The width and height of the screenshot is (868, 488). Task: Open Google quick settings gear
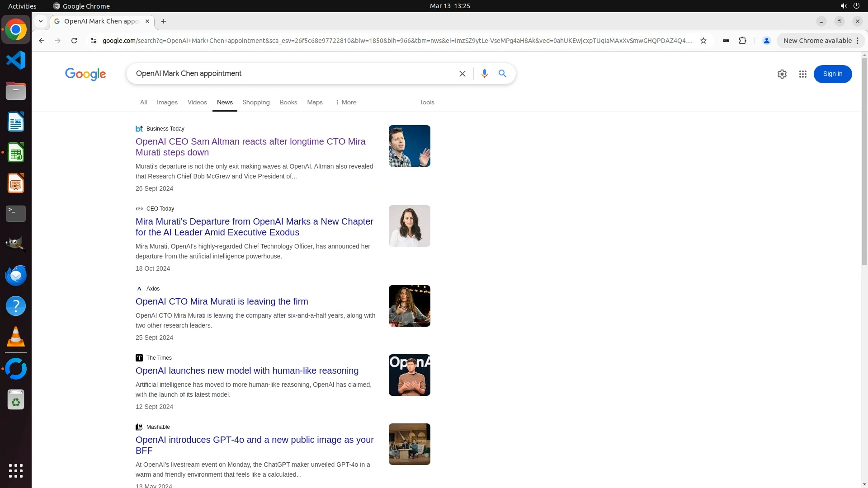click(x=782, y=74)
